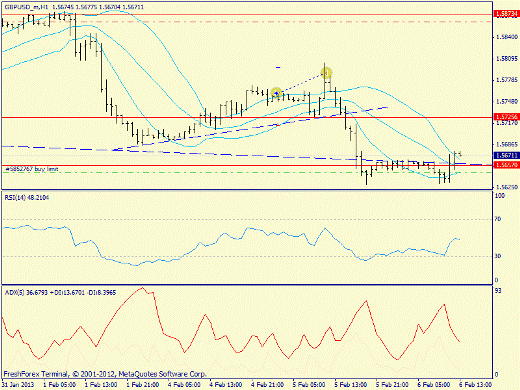
Task: Click the red 1.58734 price label
Action: (507, 14)
